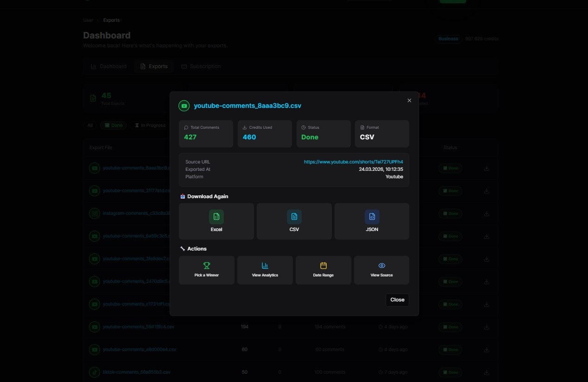The width and height of the screenshot is (588, 382).
Task: Click the YouTube icon beside the filename
Action: pos(184,106)
